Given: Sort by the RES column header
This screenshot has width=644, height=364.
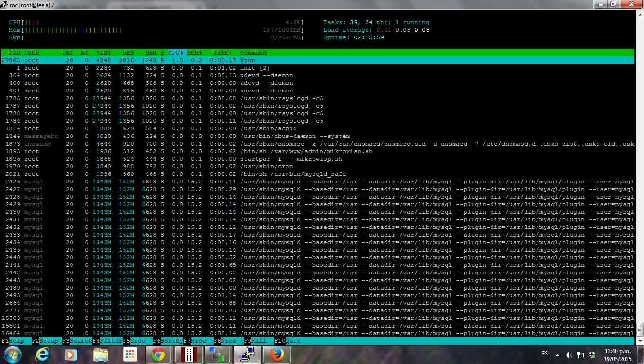Looking at the screenshot, I should pos(128,53).
